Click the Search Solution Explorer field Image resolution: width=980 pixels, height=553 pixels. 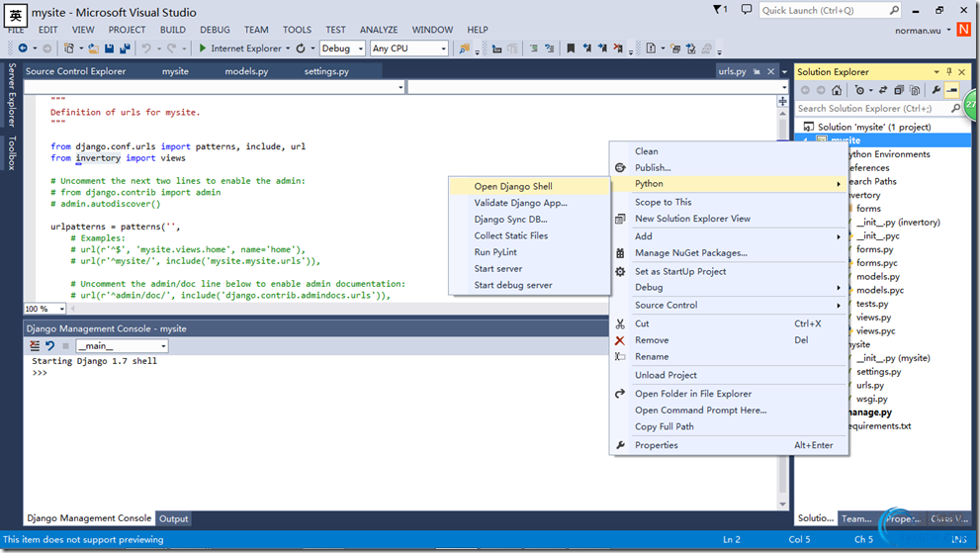(x=873, y=108)
